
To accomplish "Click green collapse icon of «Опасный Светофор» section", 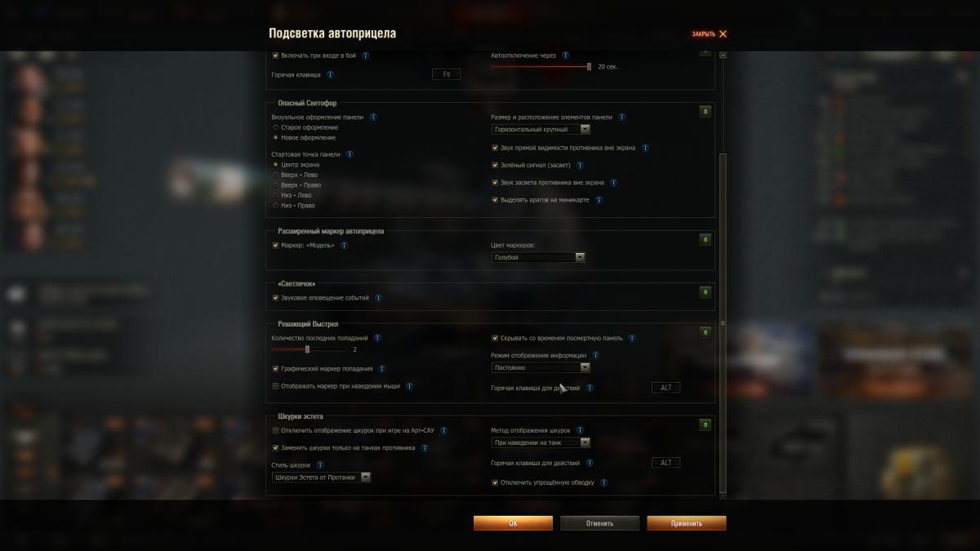I will pos(705,111).
